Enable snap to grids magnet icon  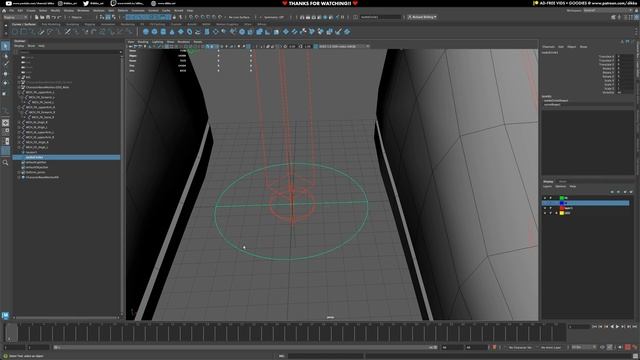pos(191,17)
